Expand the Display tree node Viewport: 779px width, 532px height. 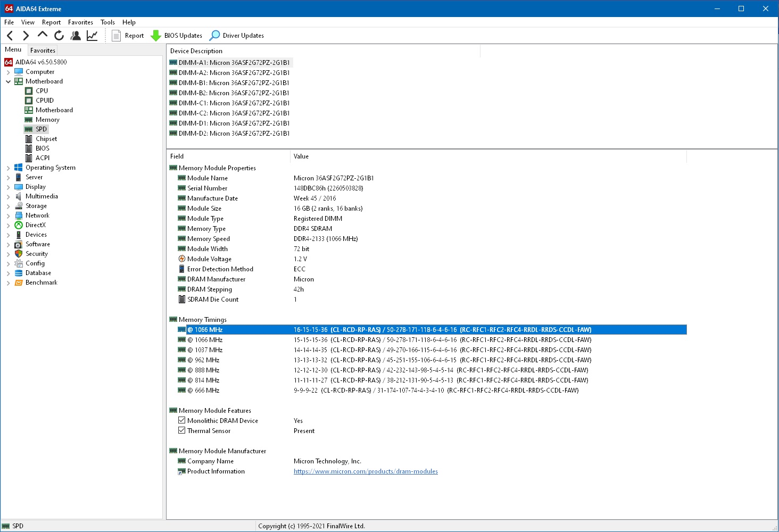(9, 187)
